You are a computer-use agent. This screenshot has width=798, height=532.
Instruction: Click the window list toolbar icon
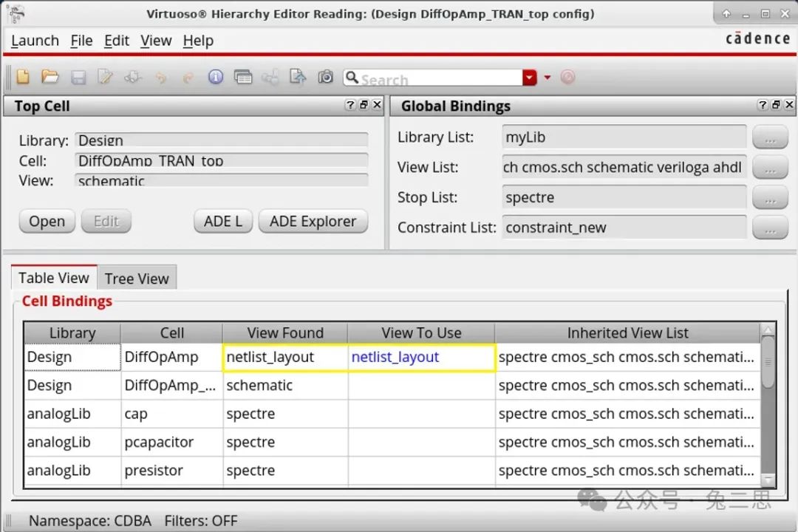point(242,77)
